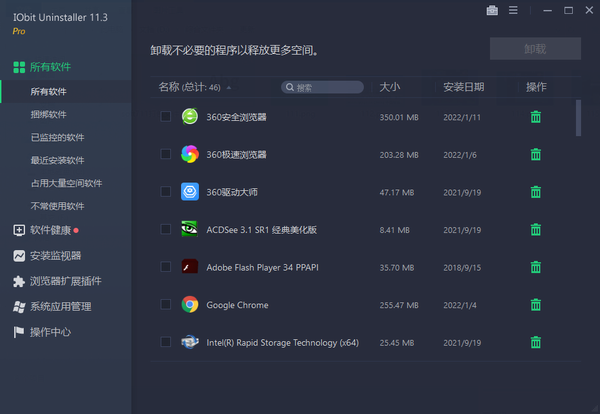
Task: Uninstall 360极速浏览器 via trash icon
Action: pos(536,154)
